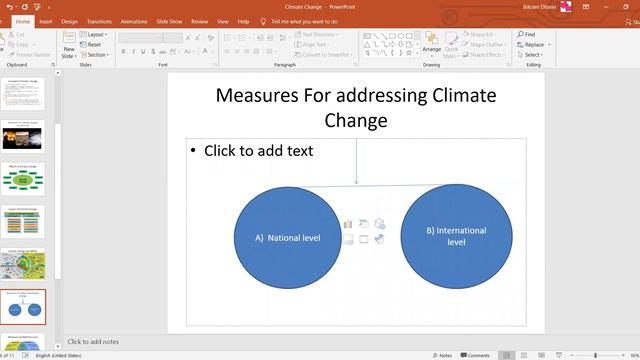Viewport: 640px width, 360px height.
Task: Open the Slide Show tab
Action: click(169, 22)
